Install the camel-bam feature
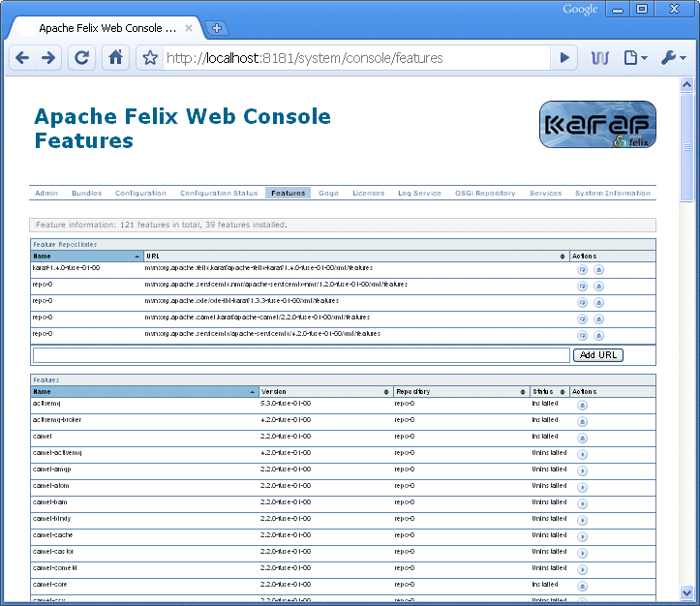Screen dimensions: 700x606 click(582, 504)
